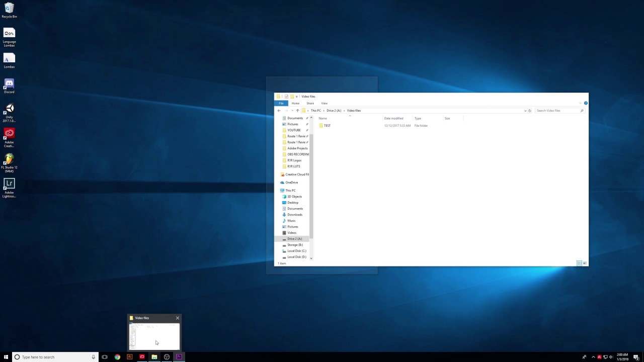Click the microphone icon in taskbar search
This screenshot has height=362, width=644.
pyautogui.click(x=93, y=357)
